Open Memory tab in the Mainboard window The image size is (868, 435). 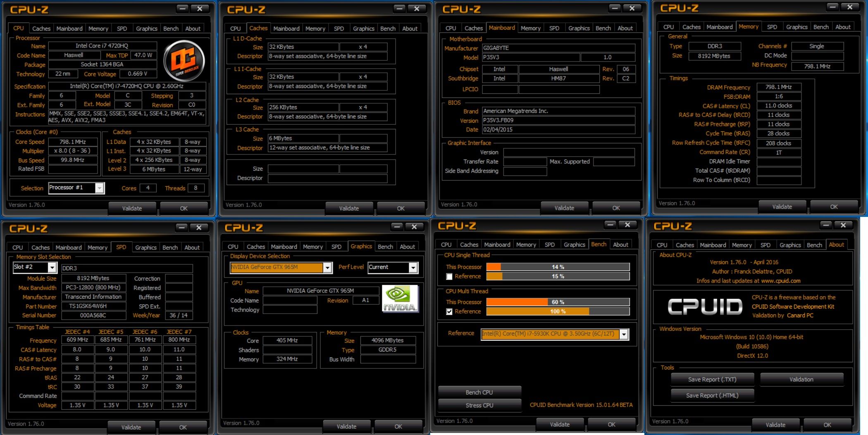[x=530, y=28]
